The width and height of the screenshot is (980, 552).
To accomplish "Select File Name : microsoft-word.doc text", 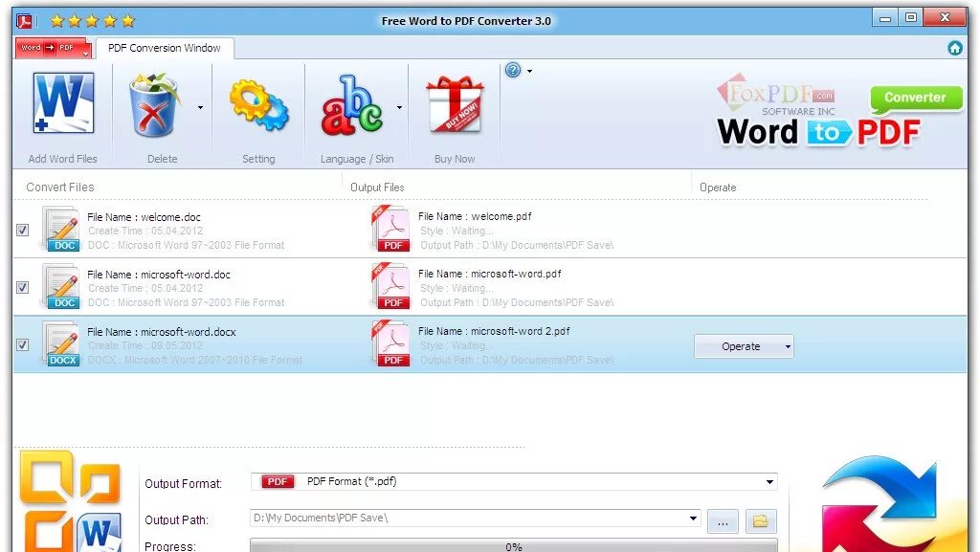I will pyautogui.click(x=159, y=275).
